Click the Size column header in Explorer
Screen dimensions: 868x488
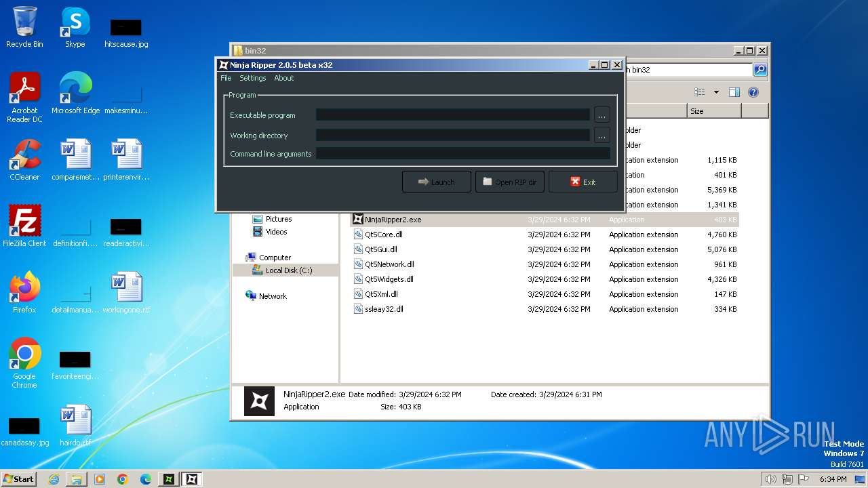click(x=713, y=111)
